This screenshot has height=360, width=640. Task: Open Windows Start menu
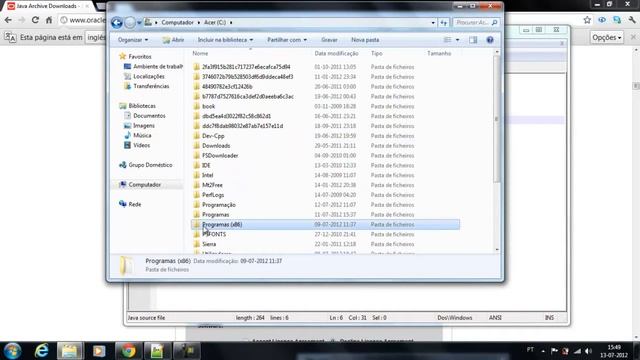[12, 351]
